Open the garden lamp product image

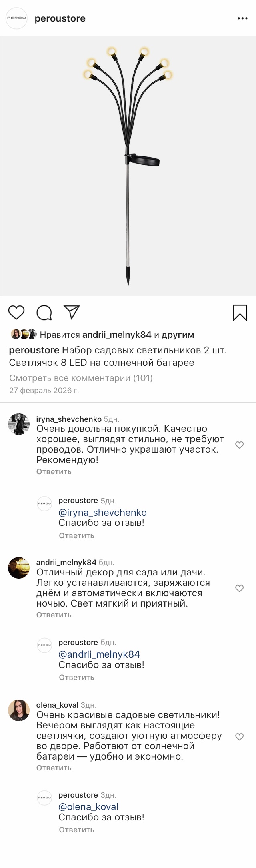(x=128, y=166)
